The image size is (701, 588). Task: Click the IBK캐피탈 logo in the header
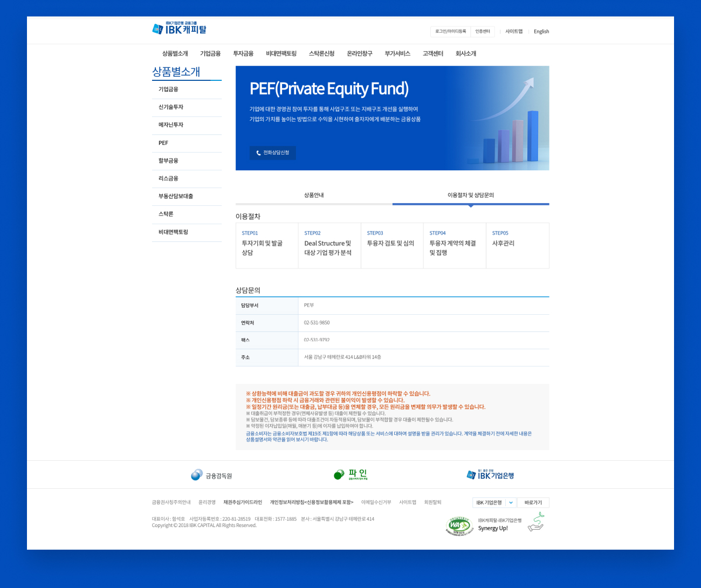coord(179,29)
